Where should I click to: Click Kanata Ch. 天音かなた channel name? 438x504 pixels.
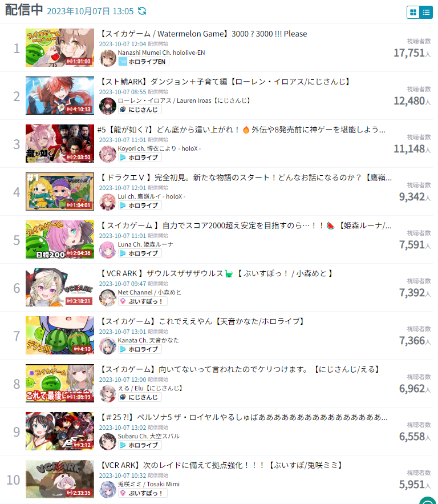coord(148,340)
